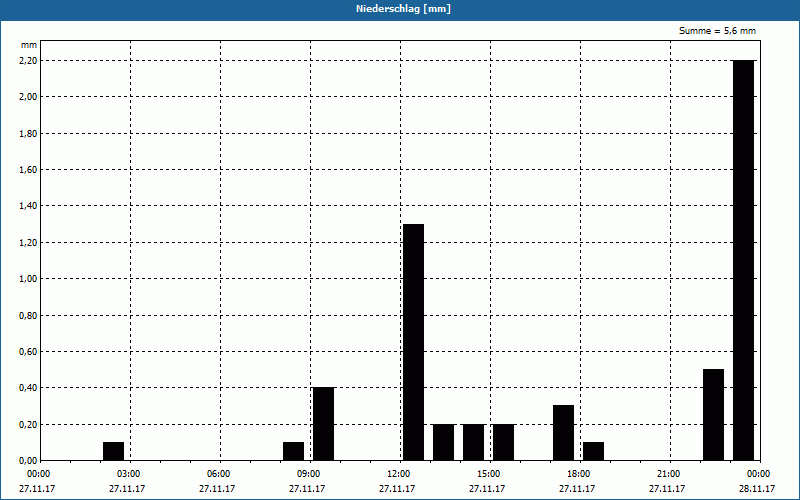The image size is (800, 500).
Task: Select the 0,30 mm bar just before 18:00
Action: [x=563, y=433]
